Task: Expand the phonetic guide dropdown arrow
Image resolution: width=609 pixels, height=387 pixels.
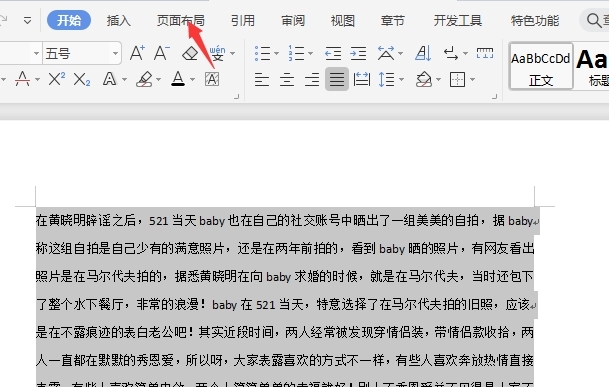Action: pyautogui.click(x=233, y=53)
